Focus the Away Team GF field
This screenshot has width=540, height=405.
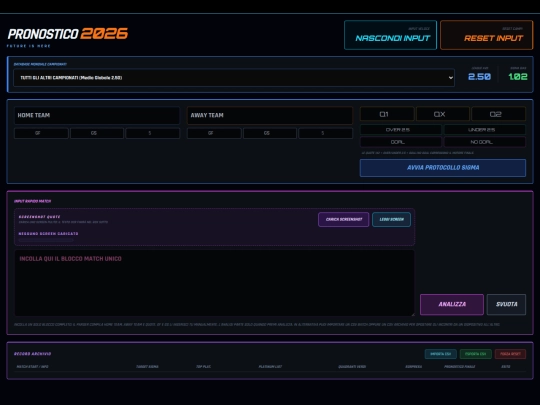pos(214,133)
